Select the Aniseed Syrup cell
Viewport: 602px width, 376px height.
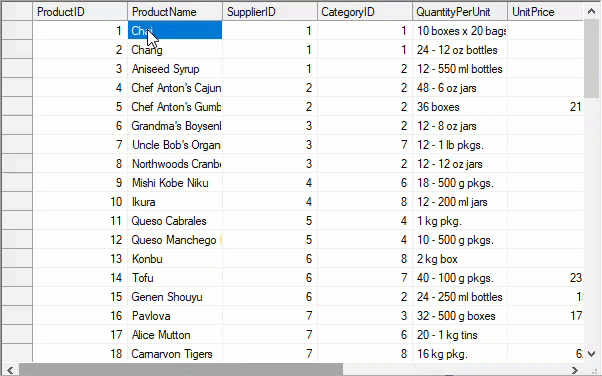[x=175, y=68]
